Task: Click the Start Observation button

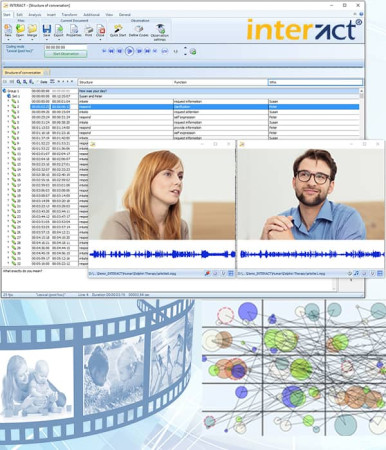Action: pos(66,54)
